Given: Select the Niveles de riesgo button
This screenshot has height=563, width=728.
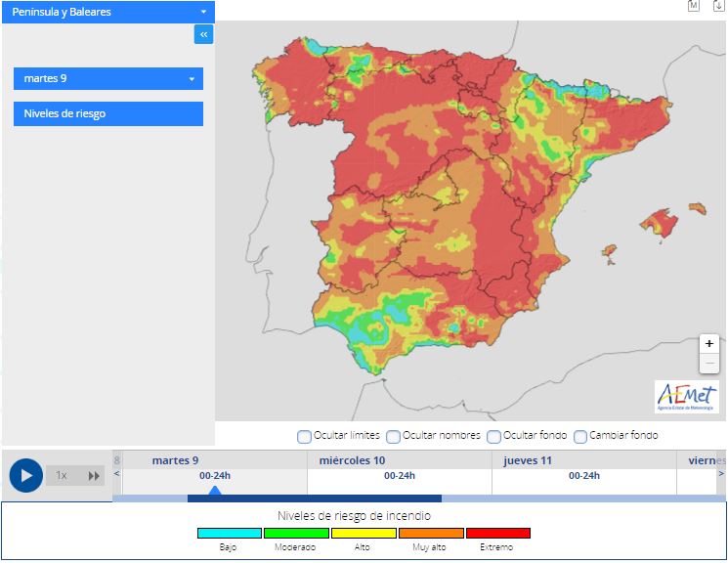Looking at the screenshot, I should pyautogui.click(x=107, y=113).
